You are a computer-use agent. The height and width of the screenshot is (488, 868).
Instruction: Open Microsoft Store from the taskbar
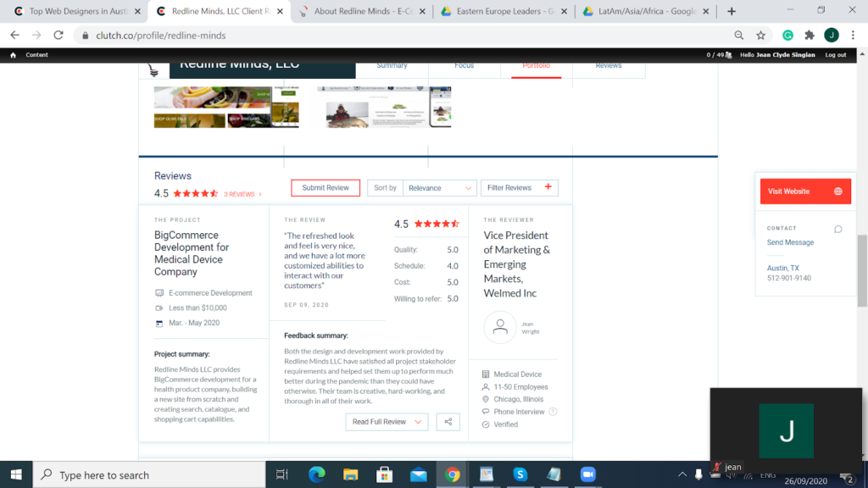click(x=384, y=474)
